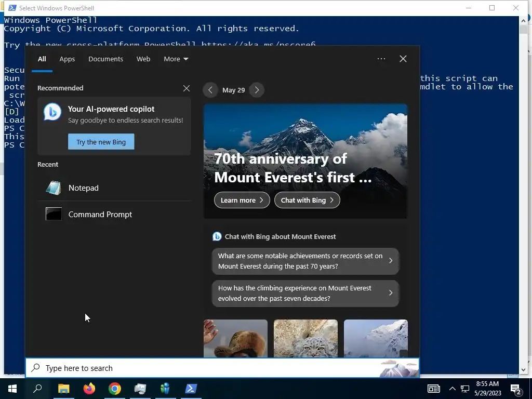Screen dimensions: 532x399
Task: Switch to the Documents search tab
Action: click(x=105, y=59)
